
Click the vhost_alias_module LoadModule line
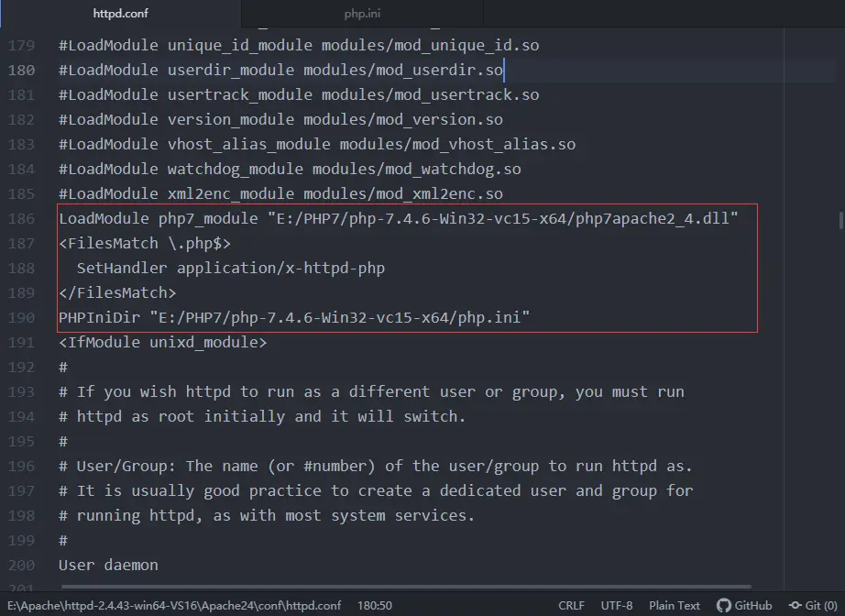click(x=317, y=145)
